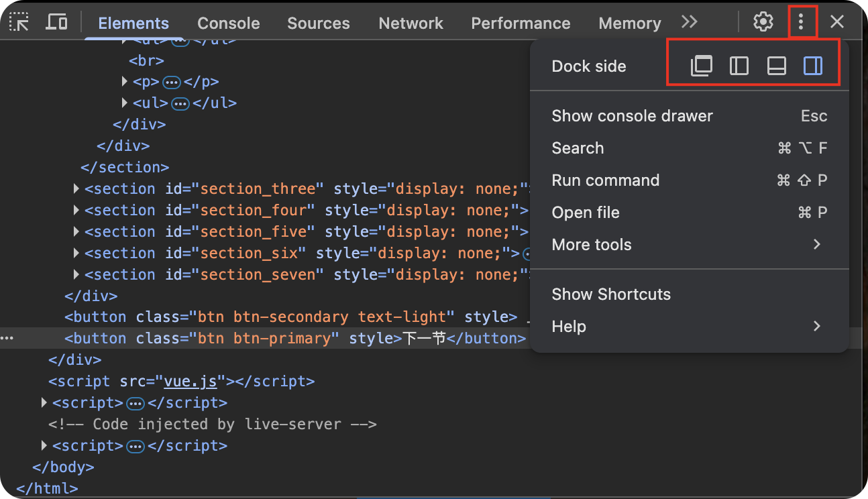
Task: Open DevTools settings gear
Action: point(763,21)
